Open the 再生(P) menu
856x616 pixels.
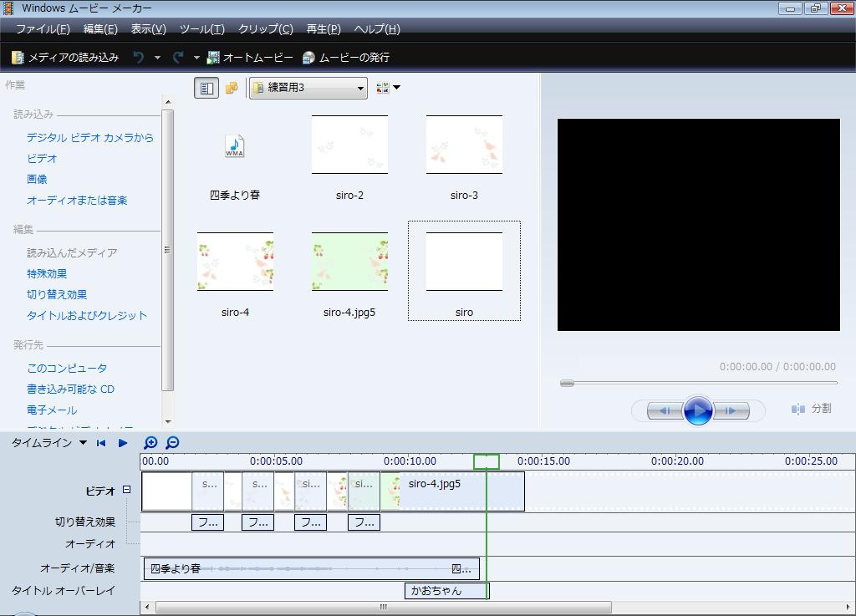(x=324, y=29)
